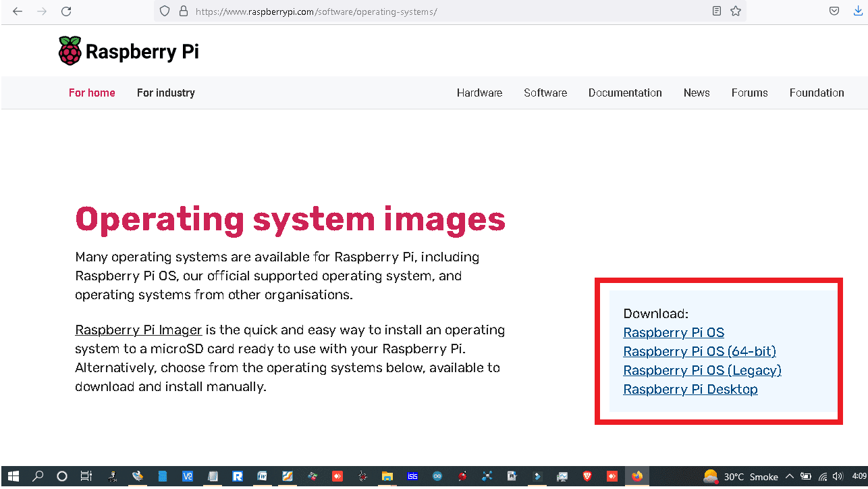
Task: Click the browser back arrow
Action: coord(18,11)
